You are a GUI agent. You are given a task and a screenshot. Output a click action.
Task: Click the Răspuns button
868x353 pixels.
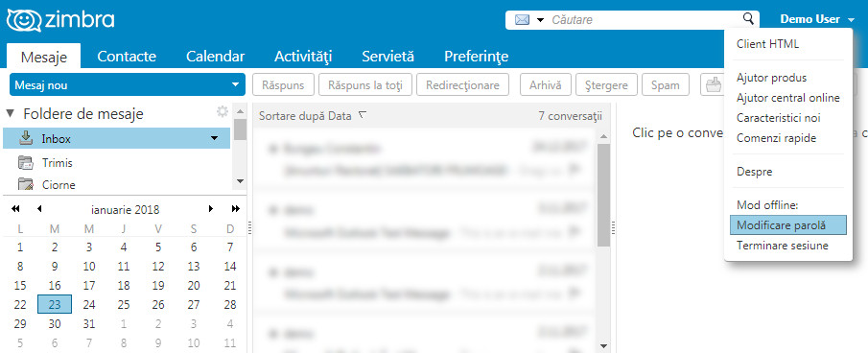284,85
